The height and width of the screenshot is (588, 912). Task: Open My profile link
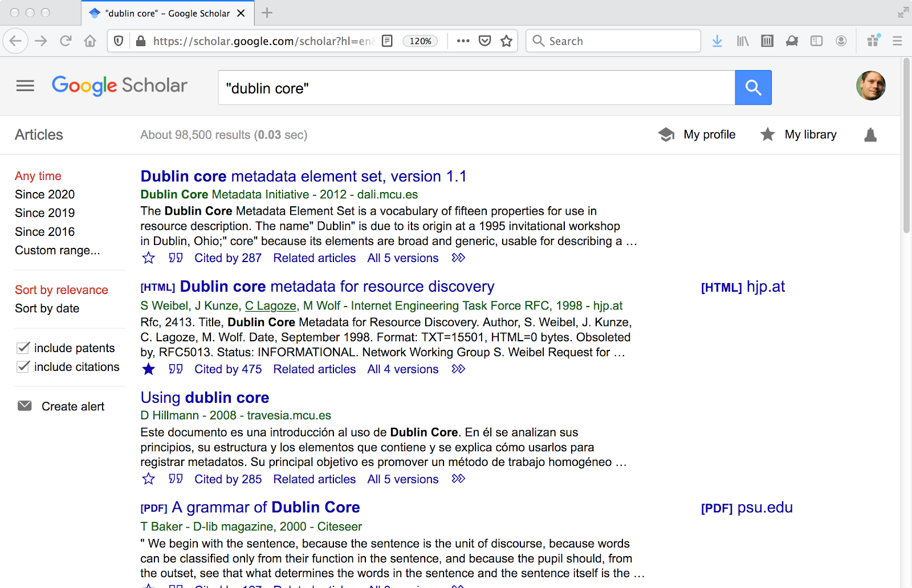click(x=697, y=134)
